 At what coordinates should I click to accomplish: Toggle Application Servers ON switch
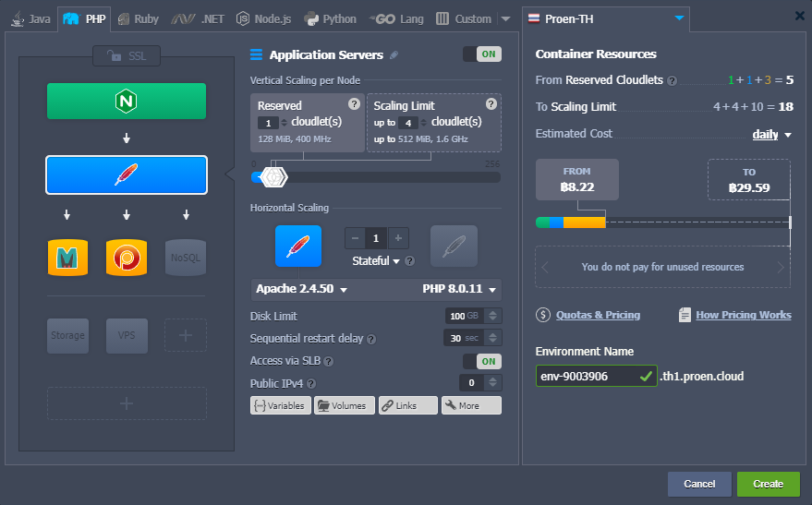(x=482, y=54)
